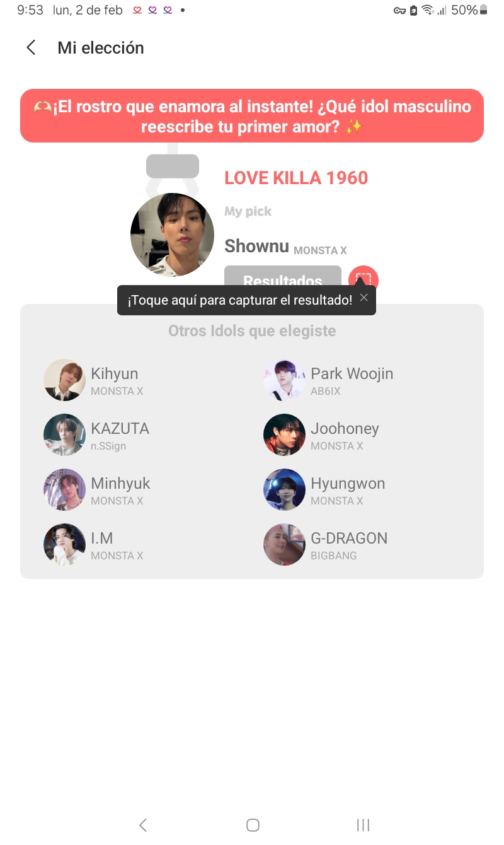Tap the battery indicator in status bar
Screen dimensions: 504x845
(483, 9)
